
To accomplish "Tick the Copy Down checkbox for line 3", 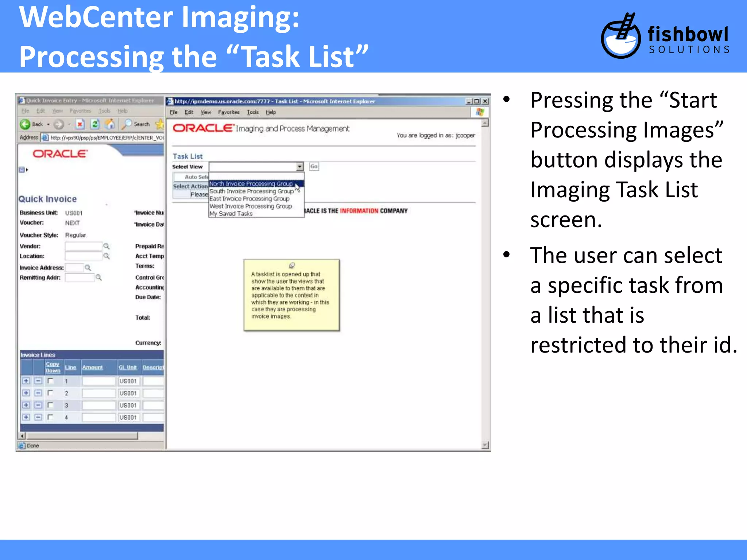I will pos(51,405).
